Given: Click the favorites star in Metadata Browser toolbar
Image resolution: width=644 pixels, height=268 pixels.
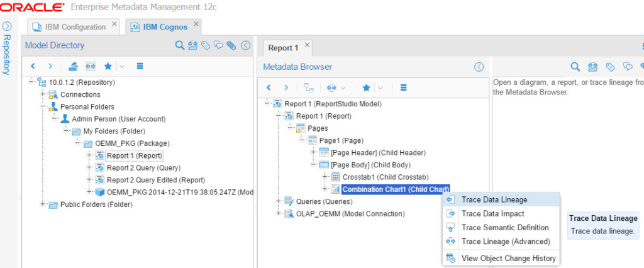Looking at the screenshot, I should 367,87.
